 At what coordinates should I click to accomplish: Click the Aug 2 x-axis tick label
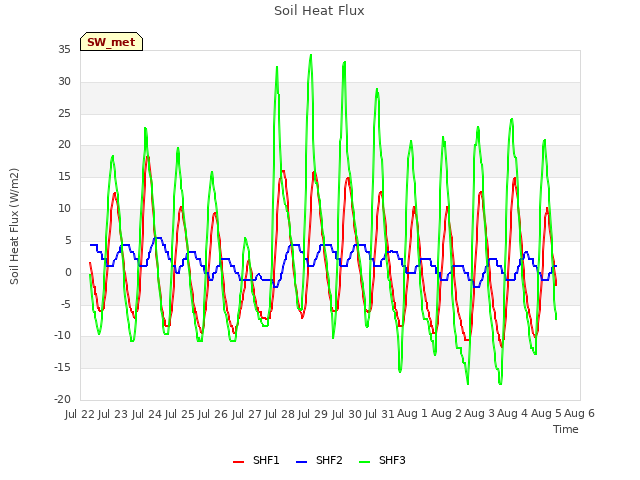[x=446, y=414]
